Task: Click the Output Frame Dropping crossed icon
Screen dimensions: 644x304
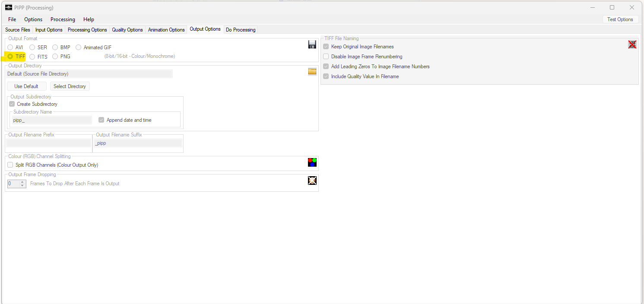Action: [x=312, y=180]
